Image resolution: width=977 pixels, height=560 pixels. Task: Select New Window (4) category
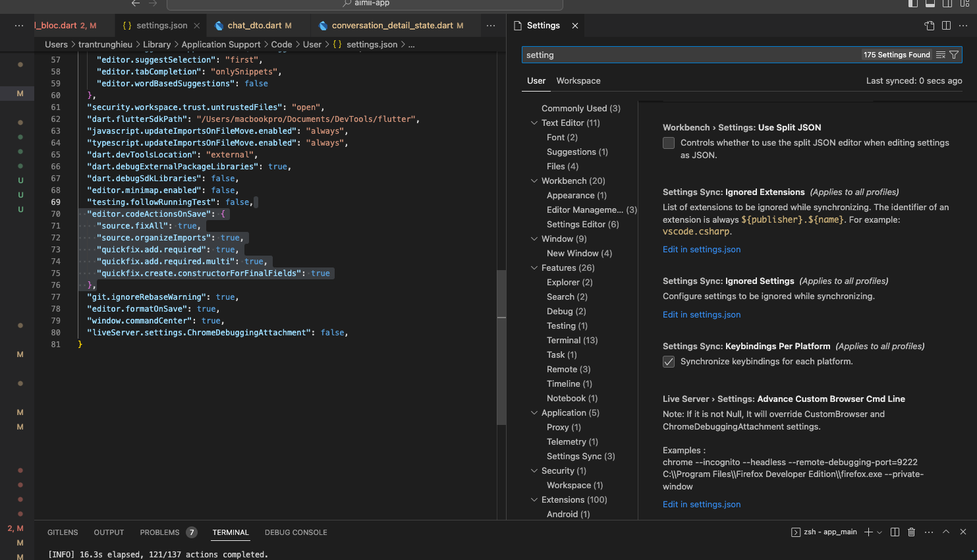[579, 253]
